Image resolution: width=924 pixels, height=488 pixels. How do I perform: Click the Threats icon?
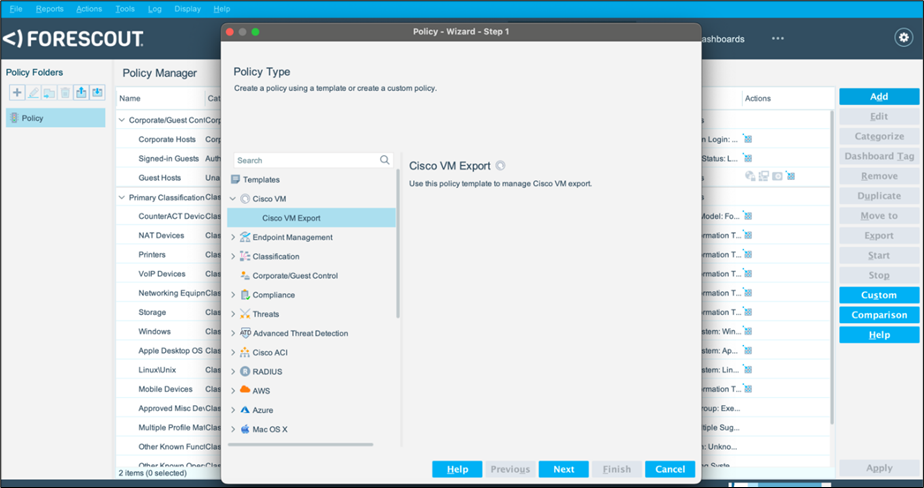point(245,314)
